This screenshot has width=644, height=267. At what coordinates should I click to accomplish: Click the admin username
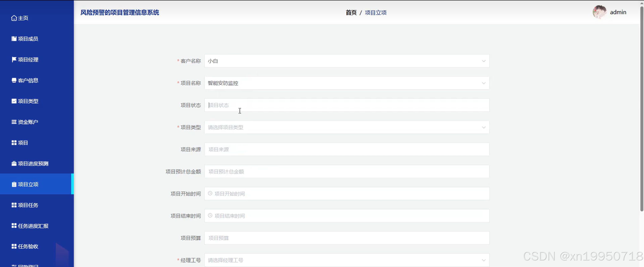(x=618, y=12)
